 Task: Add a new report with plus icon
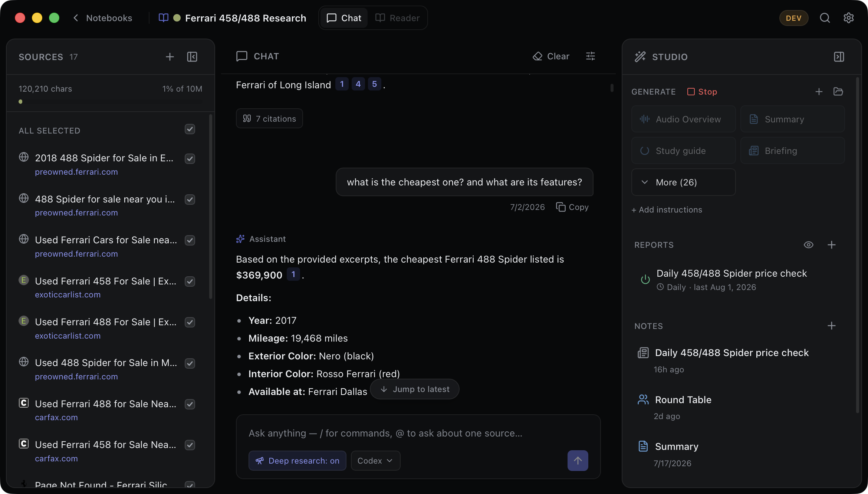pyautogui.click(x=832, y=245)
